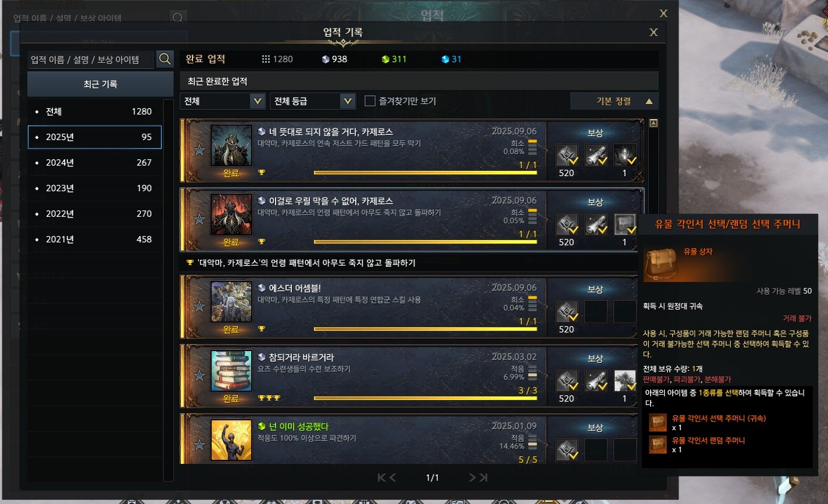Favorite the '네 뜻대로 되지 않을 거다, 카제로스' achievement star
The image size is (828, 504).
[x=199, y=151]
